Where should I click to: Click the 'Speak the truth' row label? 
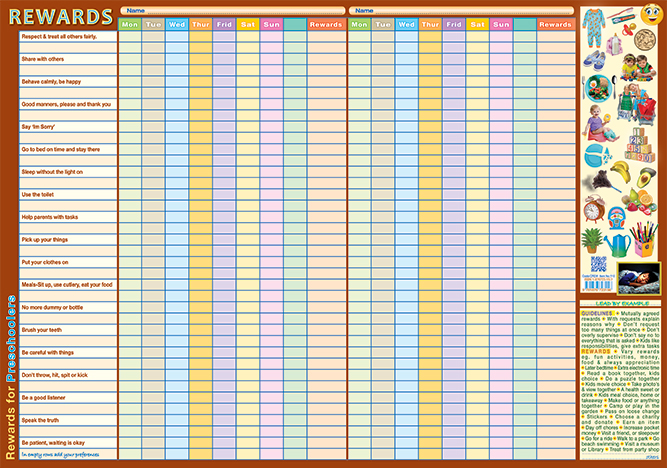coord(42,420)
